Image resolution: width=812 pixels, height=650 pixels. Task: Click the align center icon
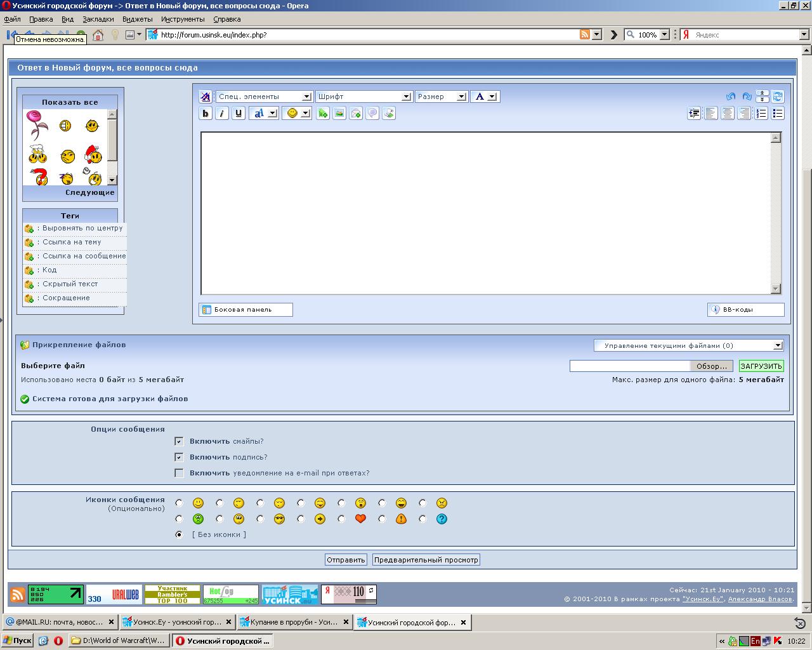coord(728,114)
